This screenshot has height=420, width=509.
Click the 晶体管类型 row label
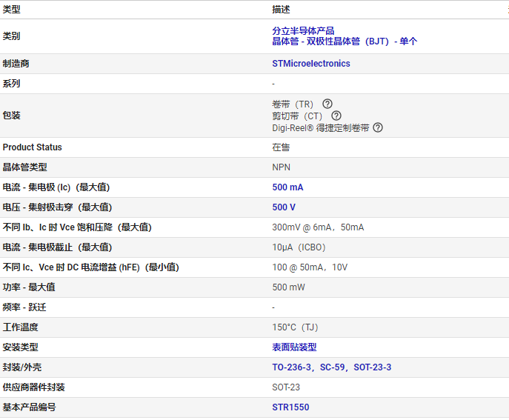[x=24, y=167]
